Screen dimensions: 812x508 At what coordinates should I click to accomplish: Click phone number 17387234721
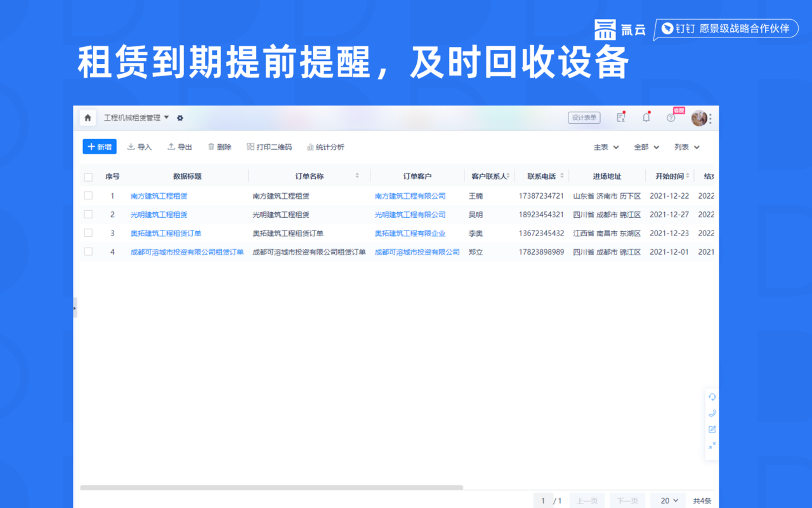pos(541,196)
